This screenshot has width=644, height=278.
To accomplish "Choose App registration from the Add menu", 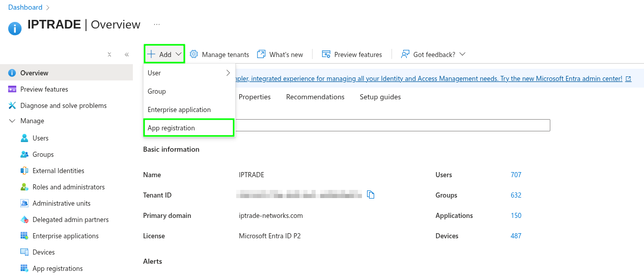I will coord(189,128).
